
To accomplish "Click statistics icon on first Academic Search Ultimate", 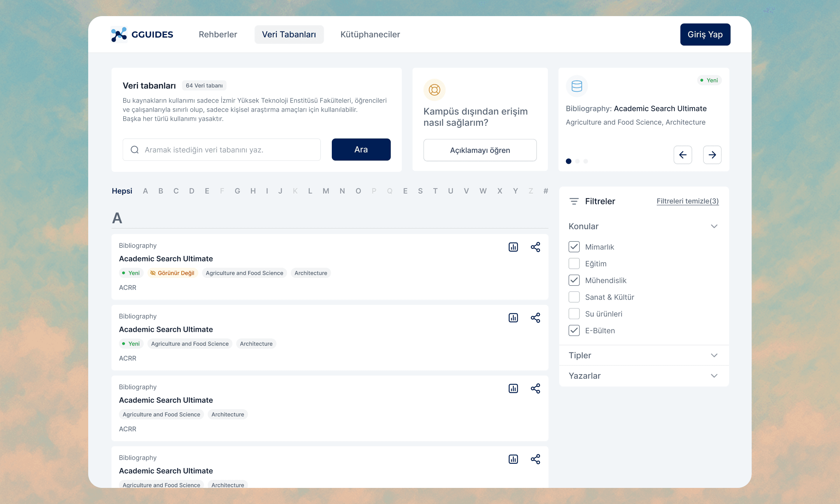I will click(x=513, y=247).
